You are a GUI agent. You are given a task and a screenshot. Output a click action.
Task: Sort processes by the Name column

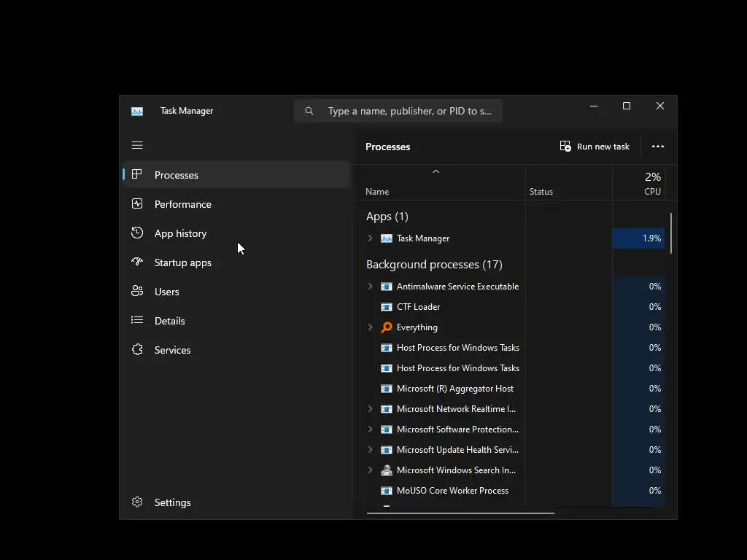[377, 192]
